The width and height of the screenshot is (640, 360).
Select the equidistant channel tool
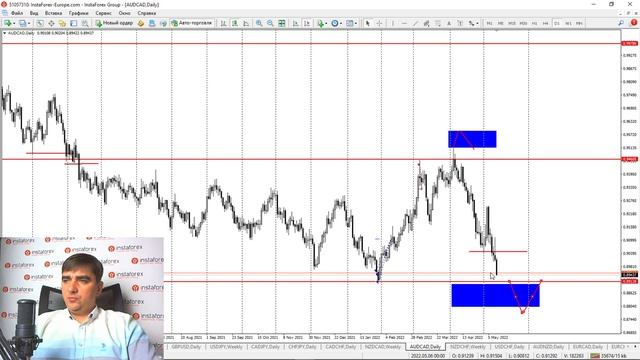pyautogui.click(x=426, y=23)
